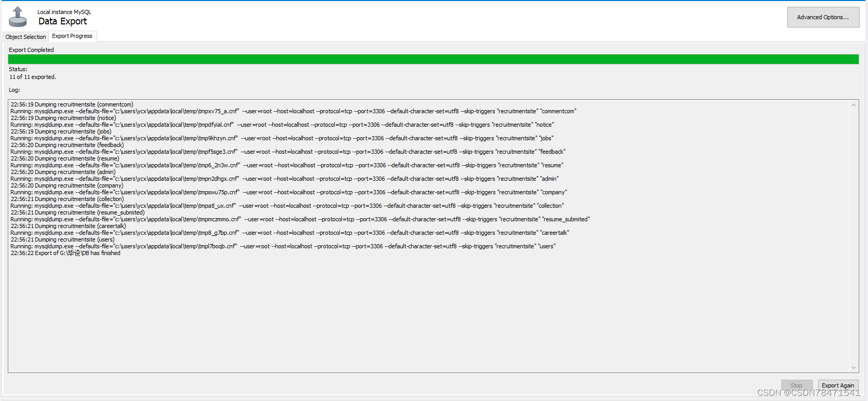The height and width of the screenshot is (401, 868).
Task: Select the Export Progress tab
Action: click(x=72, y=36)
